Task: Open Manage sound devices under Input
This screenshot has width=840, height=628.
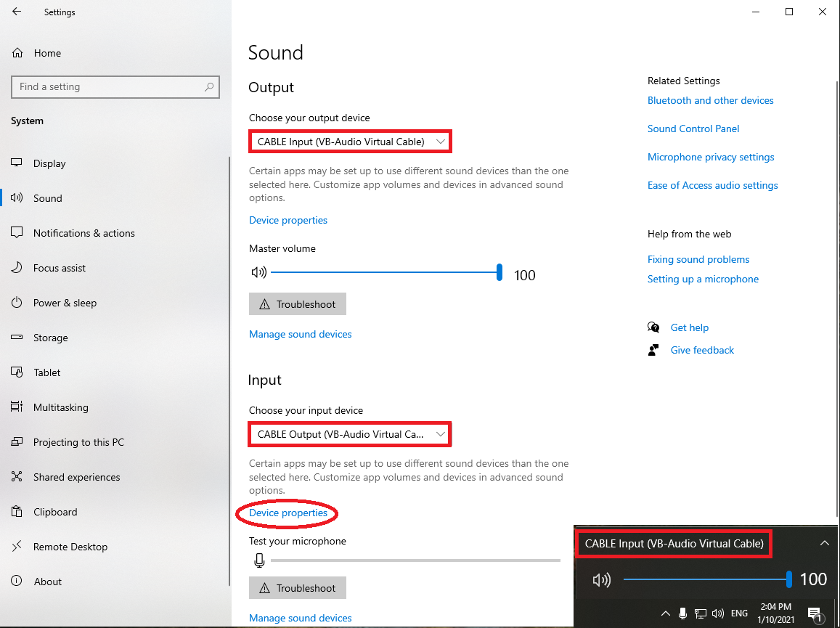Action: pyautogui.click(x=301, y=618)
